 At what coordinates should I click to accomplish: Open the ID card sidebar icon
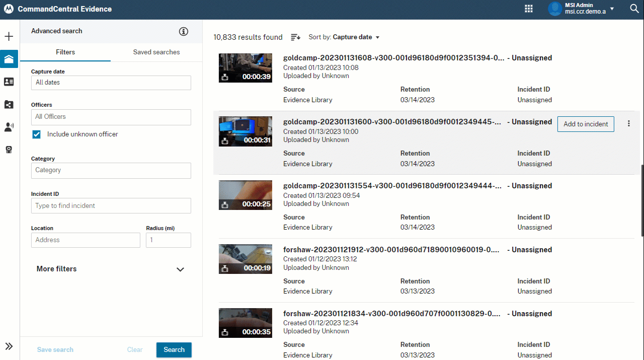9,82
